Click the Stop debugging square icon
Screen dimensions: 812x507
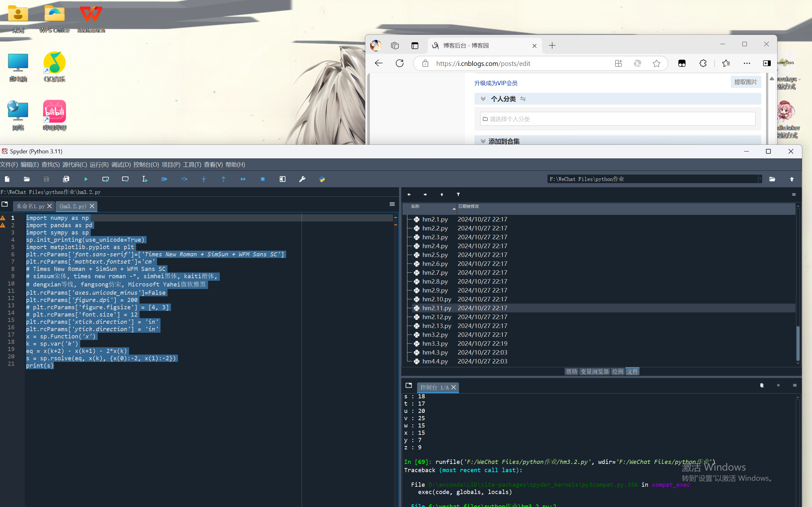[263, 179]
